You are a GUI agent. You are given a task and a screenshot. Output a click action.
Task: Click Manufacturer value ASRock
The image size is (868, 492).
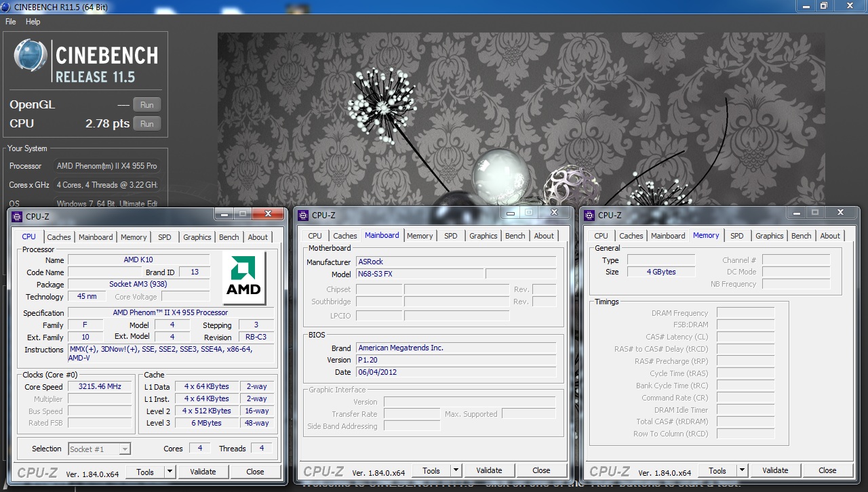[x=456, y=262]
